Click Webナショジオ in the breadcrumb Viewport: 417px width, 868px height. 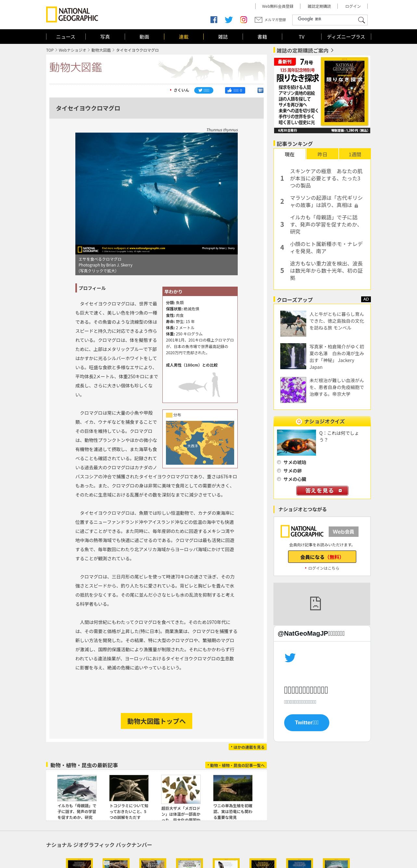[x=72, y=50]
